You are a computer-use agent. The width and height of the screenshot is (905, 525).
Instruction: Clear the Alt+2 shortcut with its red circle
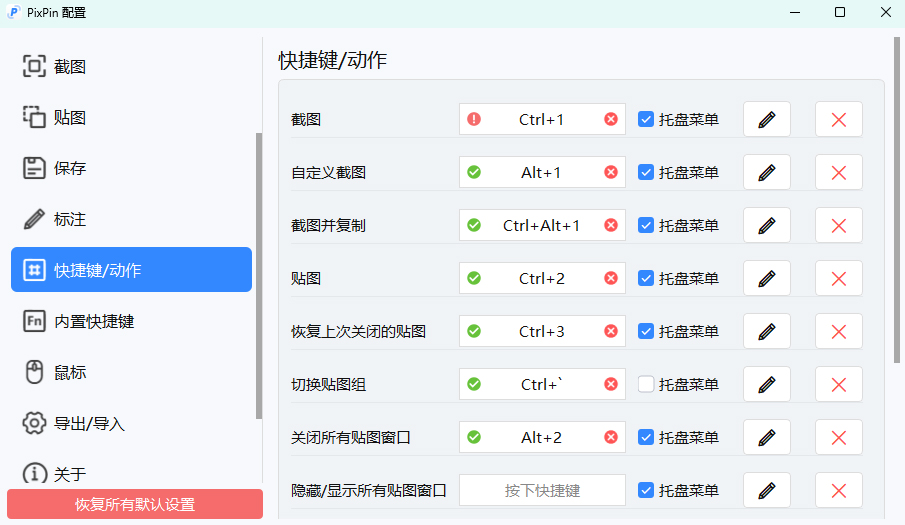pyautogui.click(x=611, y=437)
